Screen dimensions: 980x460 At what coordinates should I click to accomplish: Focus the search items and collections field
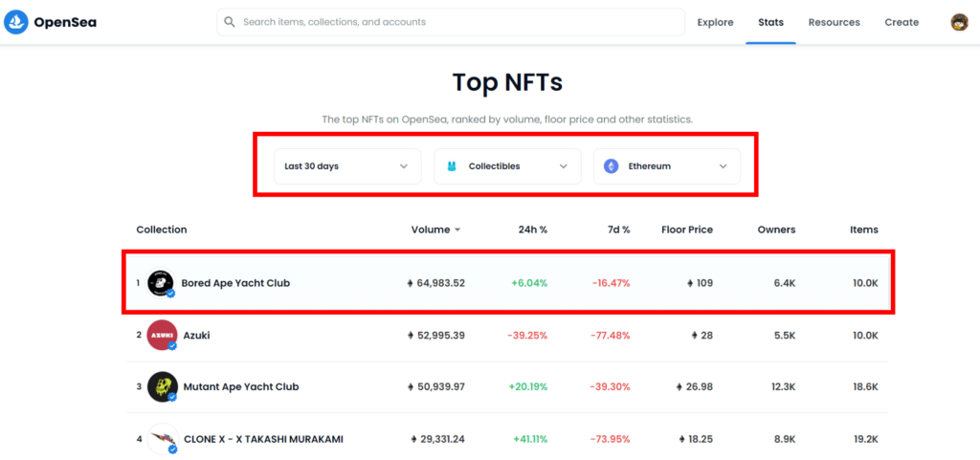click(x=451, y=22)
